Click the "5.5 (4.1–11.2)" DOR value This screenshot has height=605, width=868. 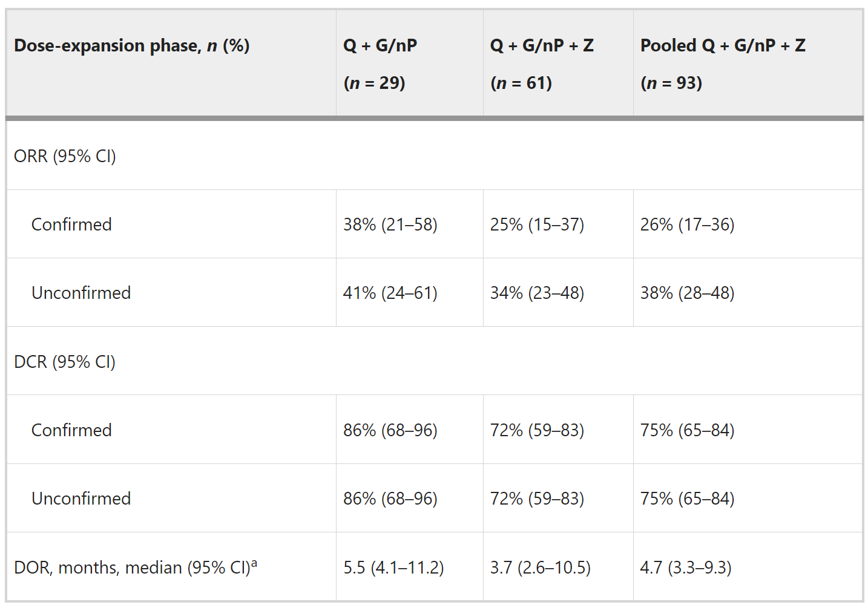pos(393,567)
